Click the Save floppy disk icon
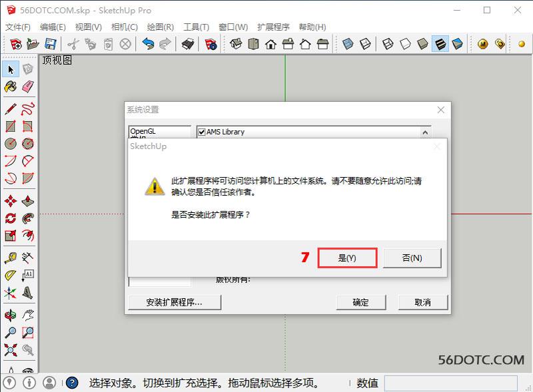The image size is (533, 392). [50, 45]
